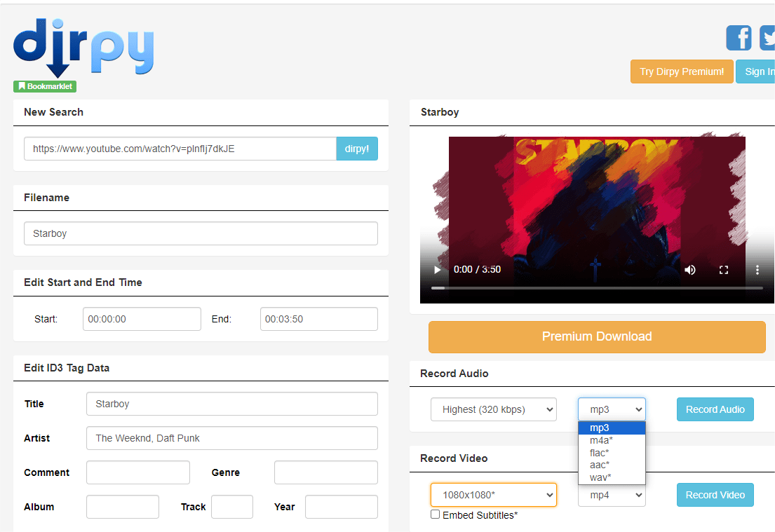The height and width of the screenshot is (532, 775).
Task: Play the Starboy video preview
Action: (438, 270)
